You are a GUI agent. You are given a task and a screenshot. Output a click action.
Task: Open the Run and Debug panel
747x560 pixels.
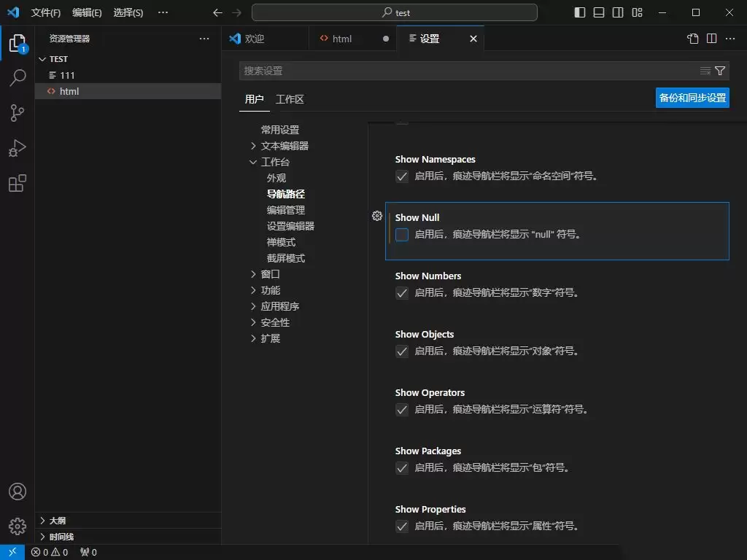[x=18, y=148]
